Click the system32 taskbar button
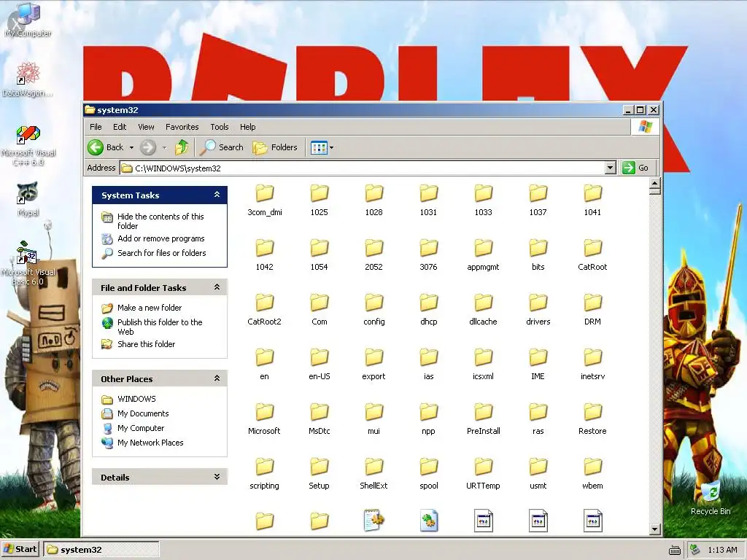This screenshot has width=747, height=560. click(101, 550)
